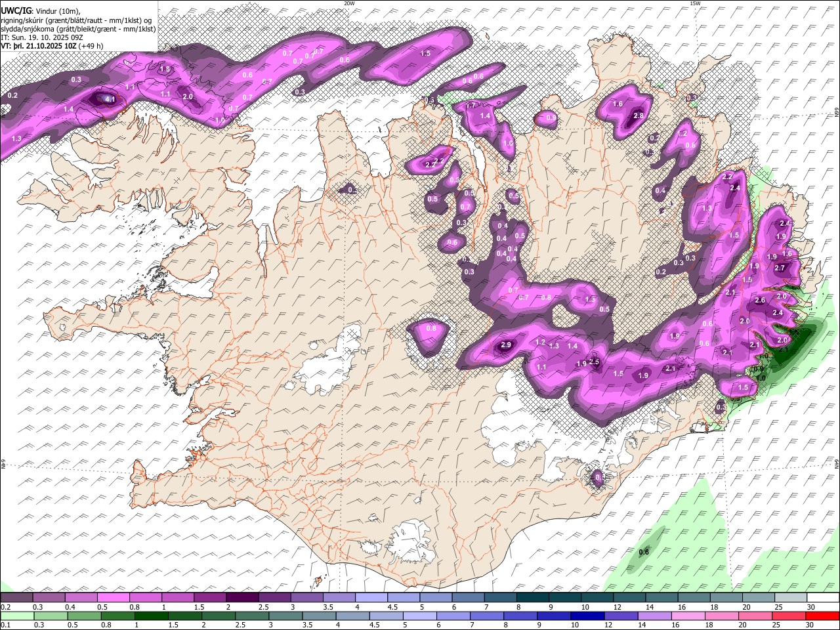Pick the darkest purple 2–2.5 swatch, upper legend
This screenshot has height=630, width=840.
241,598
